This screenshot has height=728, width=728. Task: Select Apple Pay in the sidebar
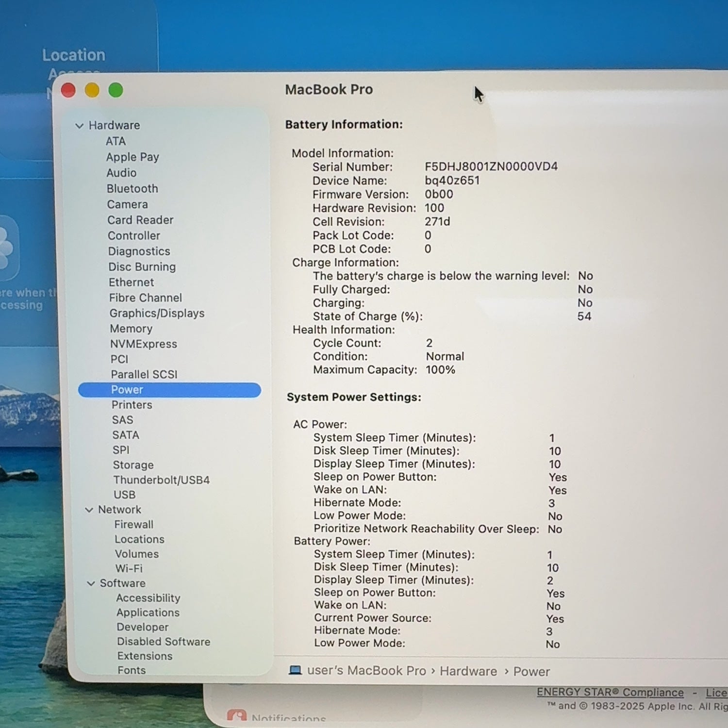pyautogui.click(x=132, y=157)
